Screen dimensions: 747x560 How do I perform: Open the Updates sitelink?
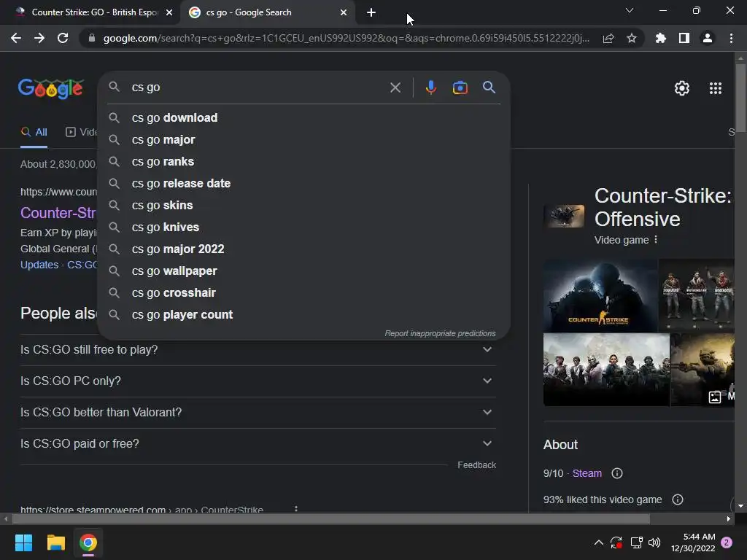pyautogui.click(x=39, y=265)
